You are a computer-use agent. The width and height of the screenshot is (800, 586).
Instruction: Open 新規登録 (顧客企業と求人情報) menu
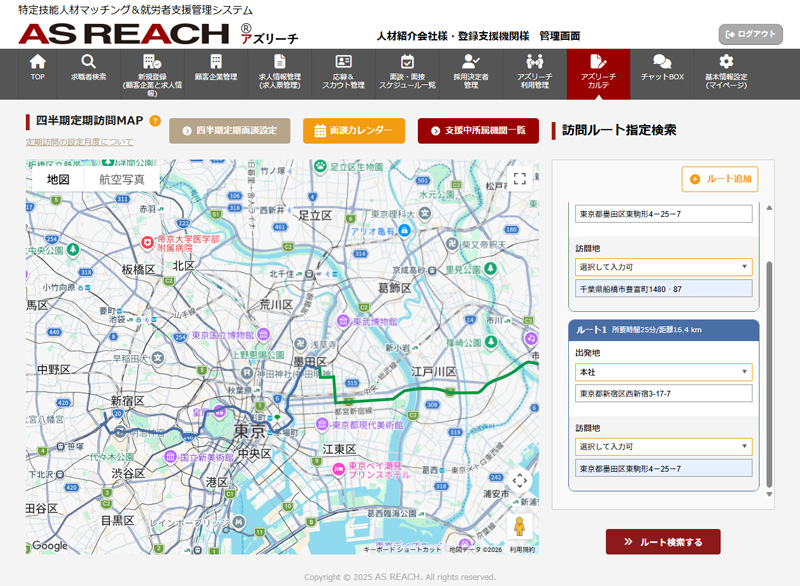coord(152,74)
